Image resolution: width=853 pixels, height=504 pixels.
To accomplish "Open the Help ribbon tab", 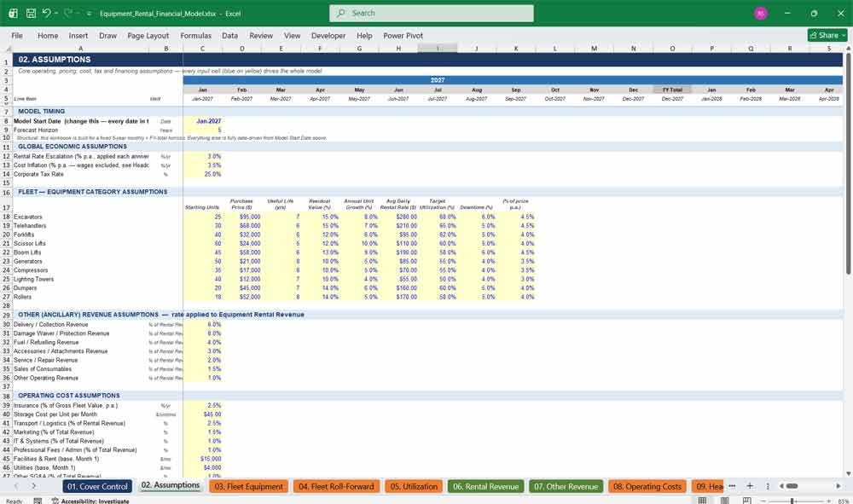I will (x=364, y=35).
